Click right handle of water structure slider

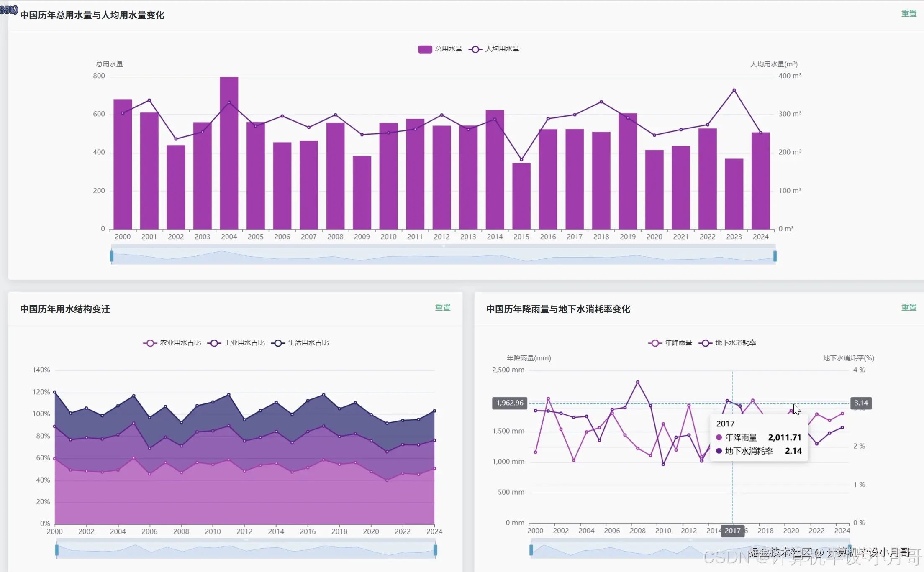point(435,550)
